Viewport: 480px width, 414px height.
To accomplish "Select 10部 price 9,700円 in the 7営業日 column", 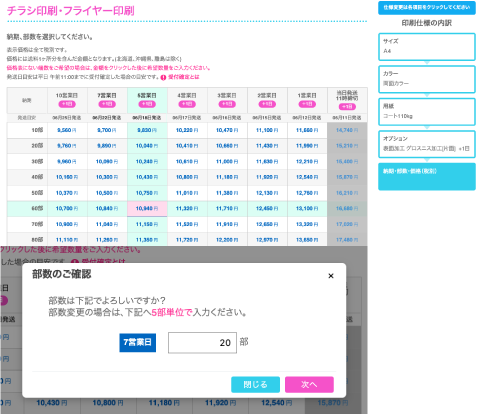I will tap(107, 130).
